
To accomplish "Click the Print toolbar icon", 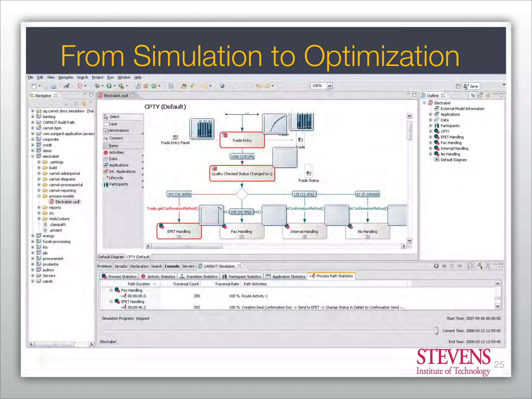I will coord(54,86).
